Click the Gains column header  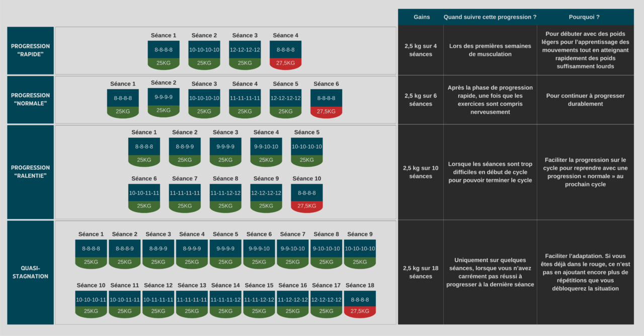click(421, 17)
